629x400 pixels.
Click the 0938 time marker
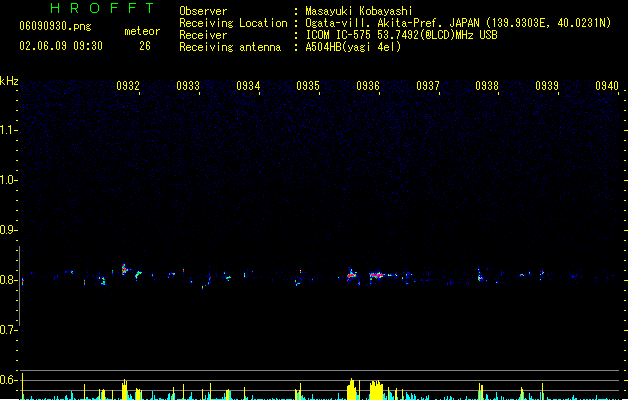pos(487,86)
